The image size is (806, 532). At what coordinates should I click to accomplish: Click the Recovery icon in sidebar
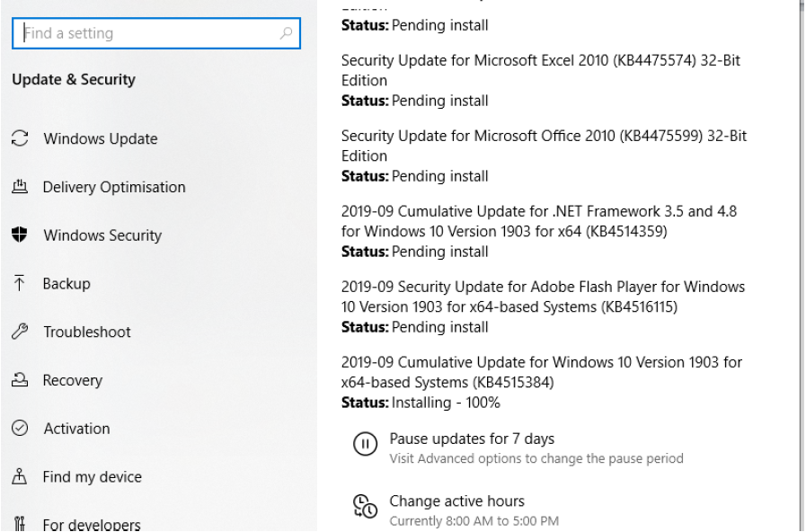point(20,380)
